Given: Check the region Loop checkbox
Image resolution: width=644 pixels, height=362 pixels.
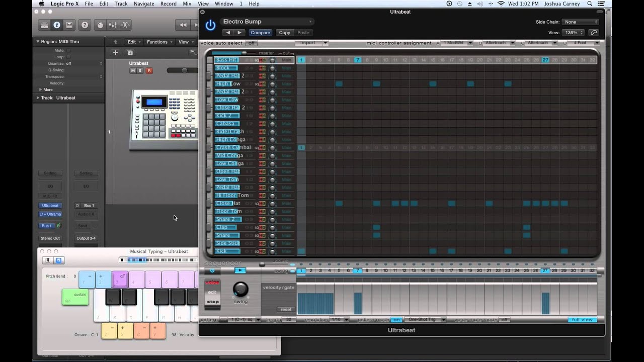Looking at the screenshot, I should 68,57.
